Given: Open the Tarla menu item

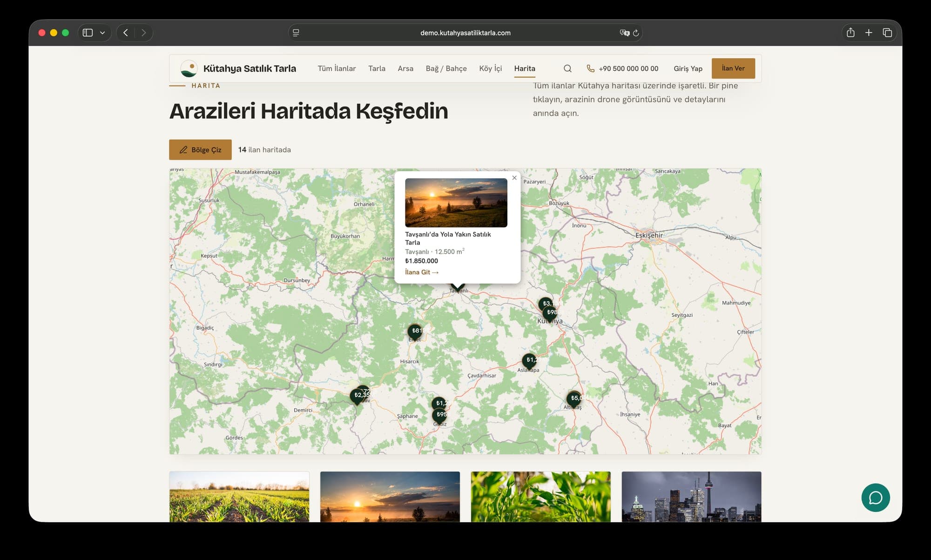Looking at the screenshot, I should pos(377,68).
